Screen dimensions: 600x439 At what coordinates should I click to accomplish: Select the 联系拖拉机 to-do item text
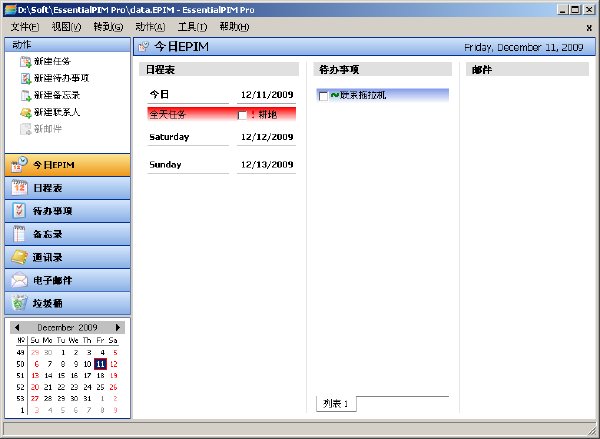coord(363,95)
